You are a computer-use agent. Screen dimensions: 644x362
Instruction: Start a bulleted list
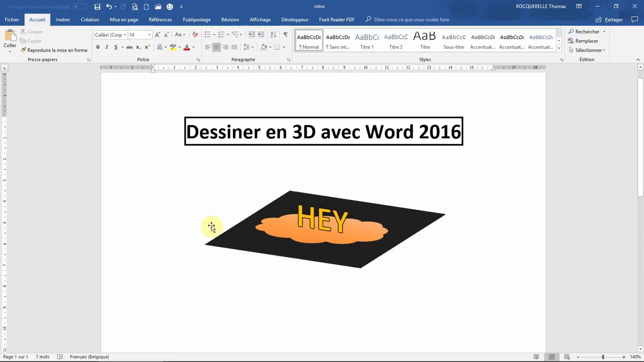pos(207,35)
